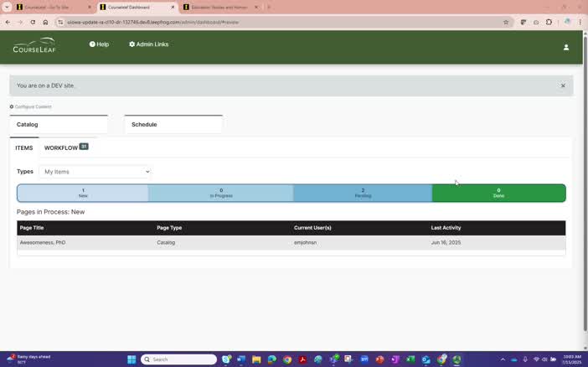Switch to first Courseleaf browser tab
The image size is (588, 367).
54,8
